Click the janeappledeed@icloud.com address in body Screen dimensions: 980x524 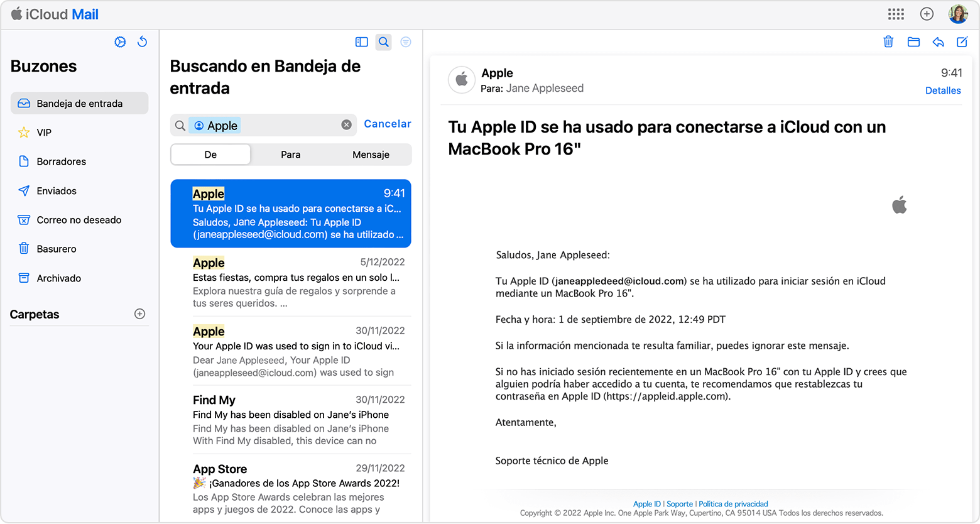(x=619, y=281)
